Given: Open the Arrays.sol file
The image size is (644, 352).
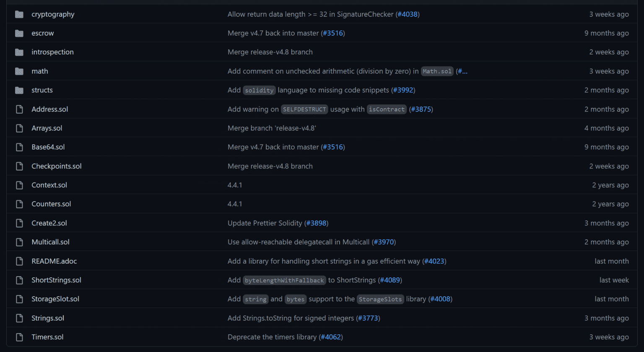Looking at the screenshot, I should click(x=47, y=128).
